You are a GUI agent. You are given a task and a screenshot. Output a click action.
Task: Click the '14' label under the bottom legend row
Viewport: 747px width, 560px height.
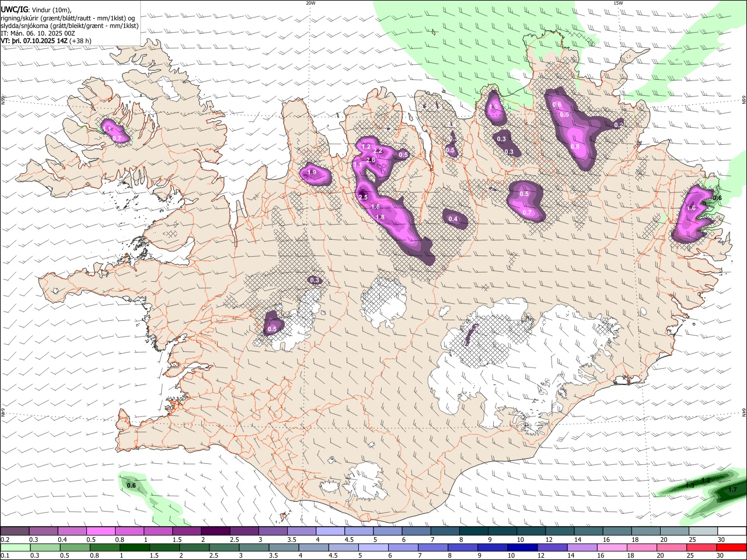570,556
